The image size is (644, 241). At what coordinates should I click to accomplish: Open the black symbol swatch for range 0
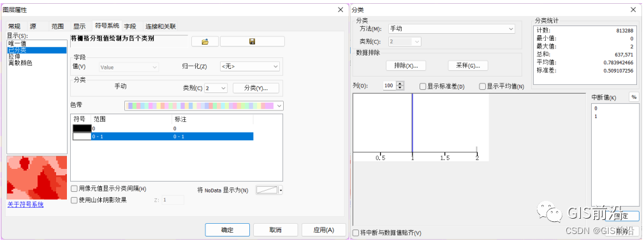coord(82,129)
